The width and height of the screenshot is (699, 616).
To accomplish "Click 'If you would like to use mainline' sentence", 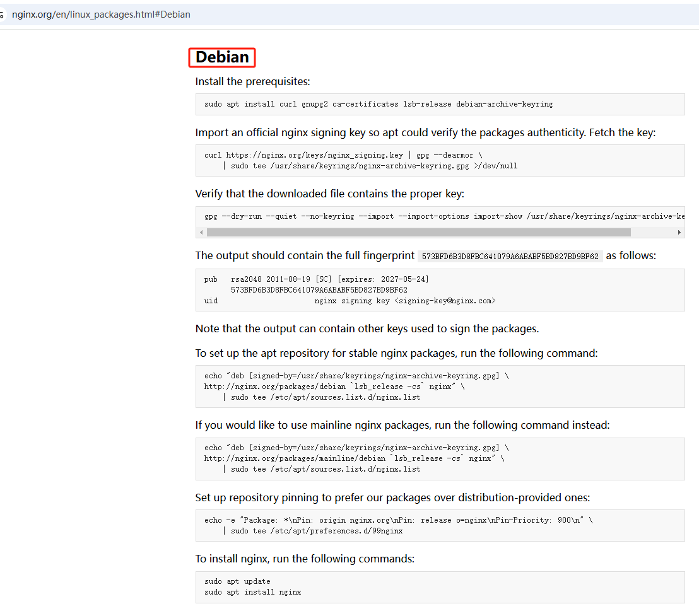I will tap(402, 426).
